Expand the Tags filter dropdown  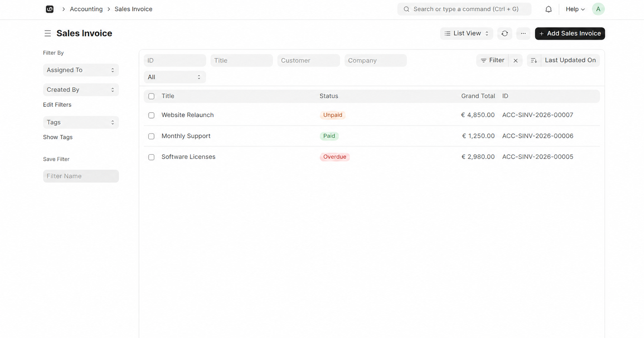[81, 122]
